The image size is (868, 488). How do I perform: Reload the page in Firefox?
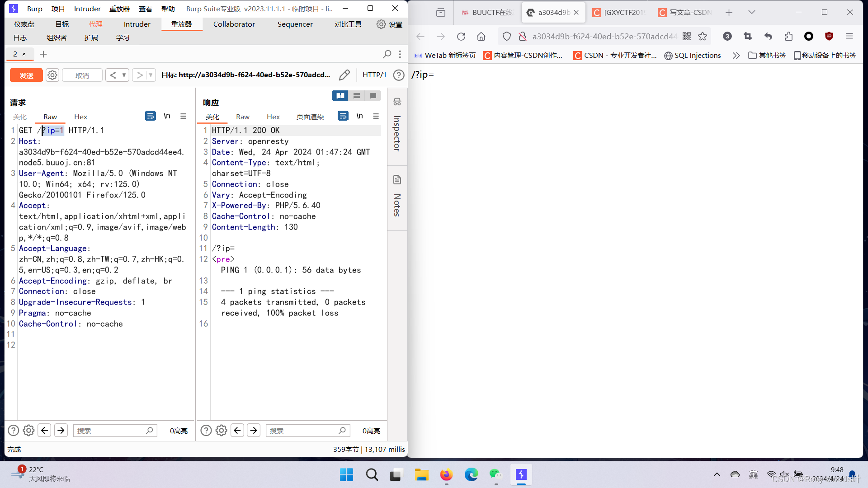[x=461, y=37]
